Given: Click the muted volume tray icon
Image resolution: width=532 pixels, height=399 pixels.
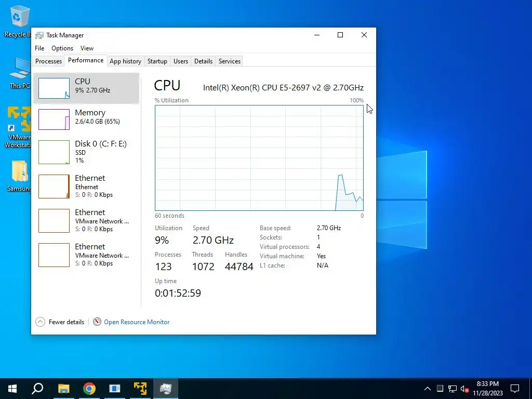Looking at the screenshot, I should tap(465, 389).
